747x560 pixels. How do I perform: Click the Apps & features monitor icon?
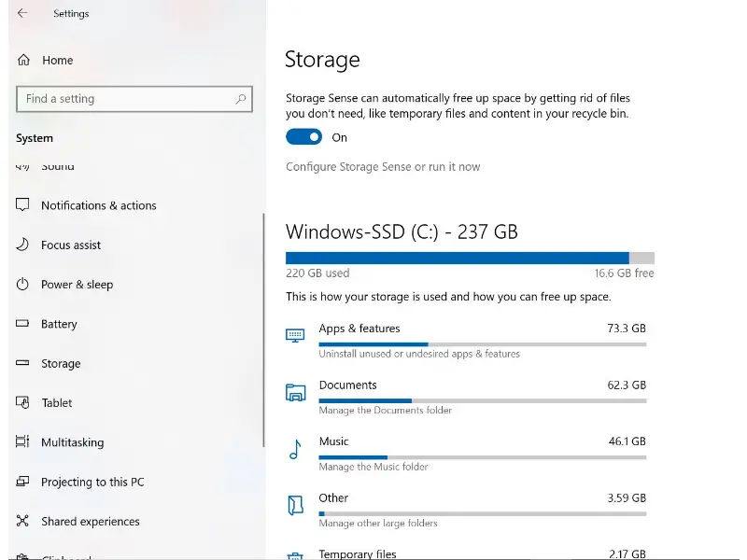click(295, 335)
